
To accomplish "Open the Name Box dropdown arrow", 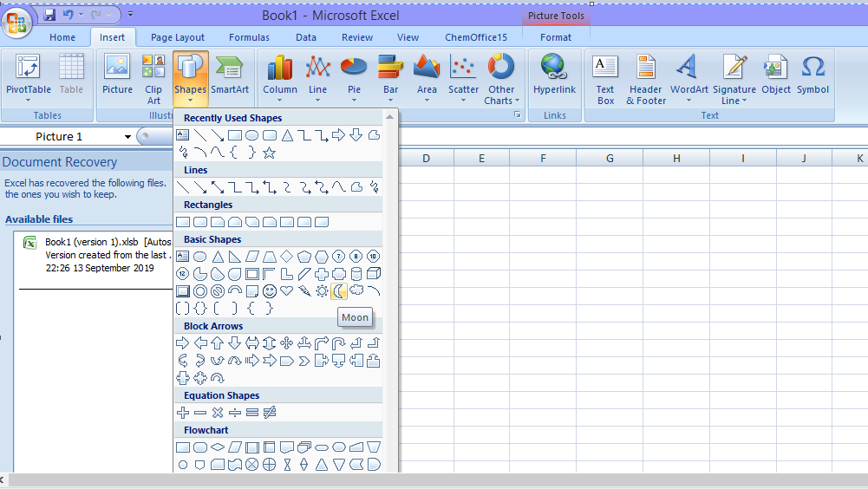I will click(127, 137).
